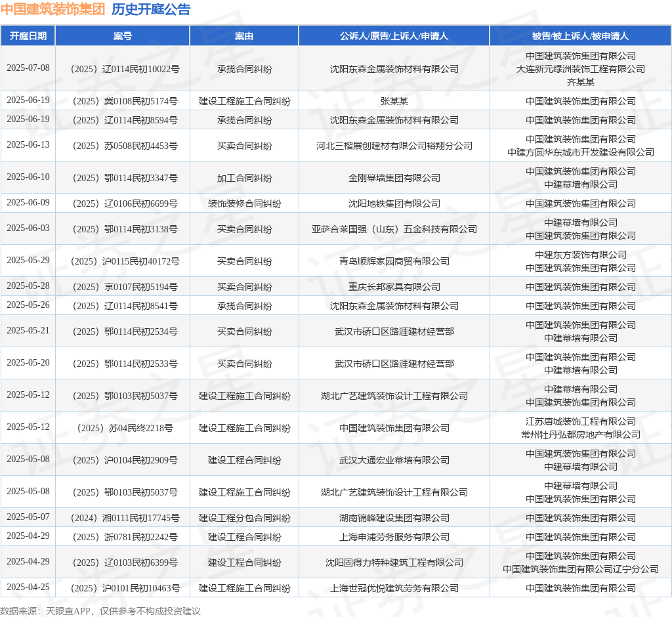Select case number (2025)辽0114民初8594号

[125, 120]
